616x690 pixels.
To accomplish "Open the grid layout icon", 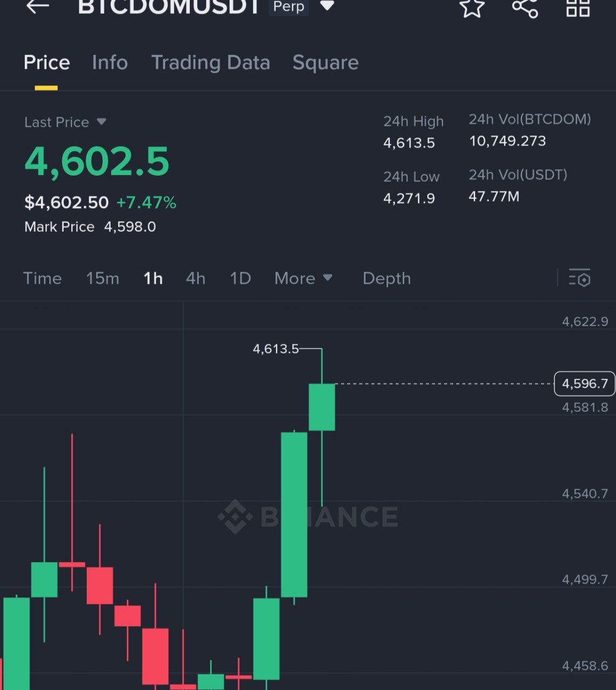I will pos(578,8).
